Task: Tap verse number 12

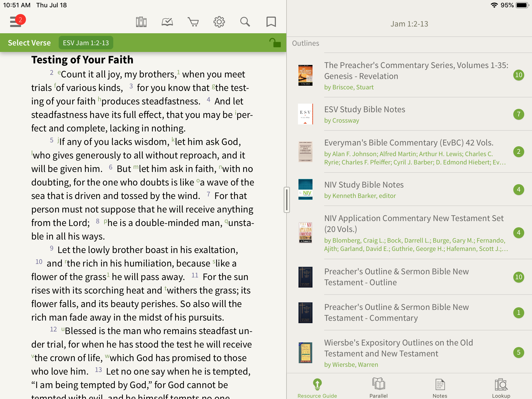Action: click(53, 329)
